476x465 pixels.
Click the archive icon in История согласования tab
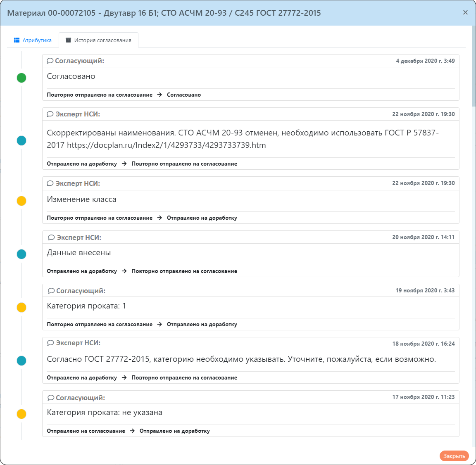[x=69, y=40]
